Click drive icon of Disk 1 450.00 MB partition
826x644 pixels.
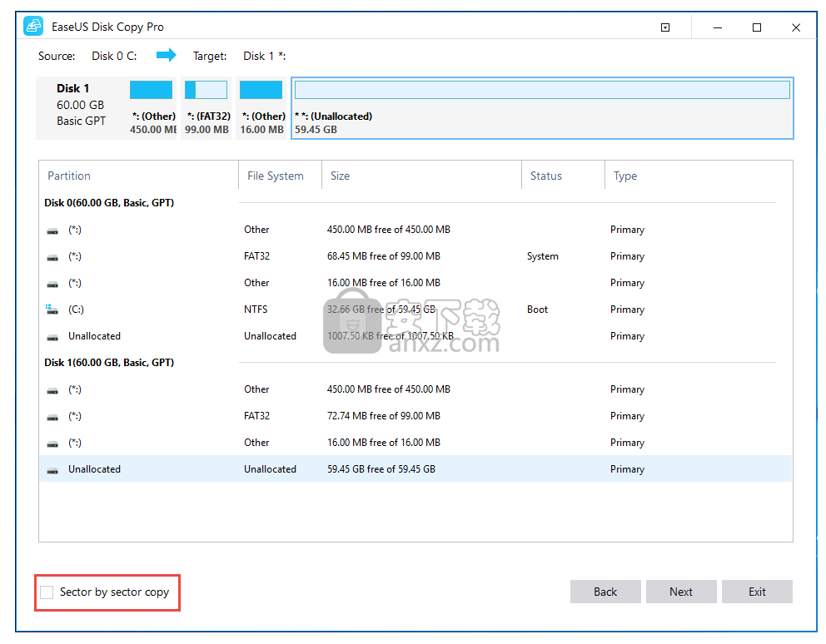[52, 391]
